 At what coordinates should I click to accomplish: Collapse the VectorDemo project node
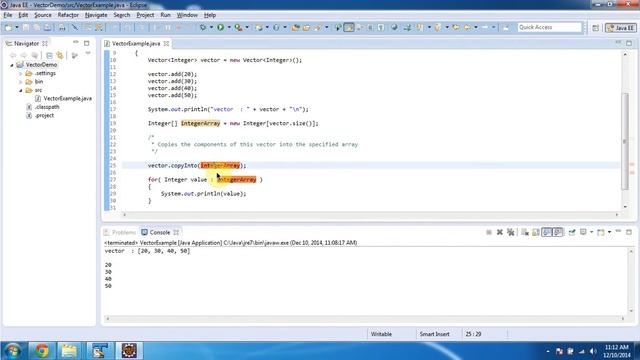[12, 65]
